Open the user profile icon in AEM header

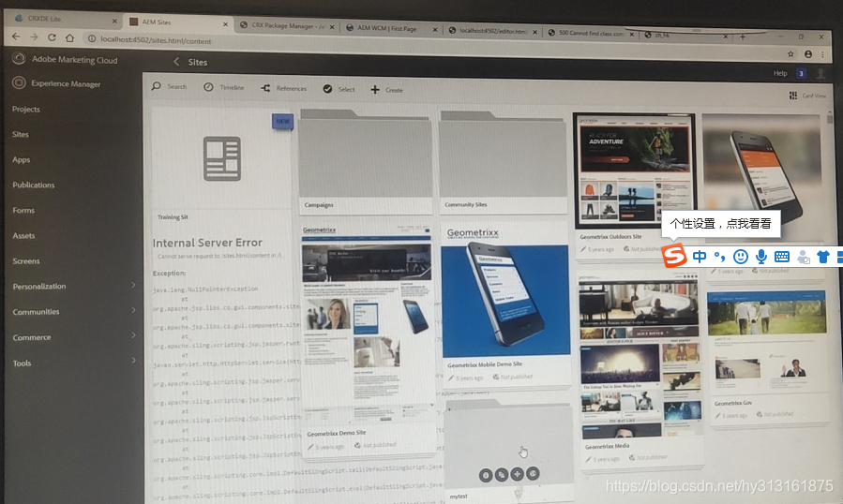820,74
